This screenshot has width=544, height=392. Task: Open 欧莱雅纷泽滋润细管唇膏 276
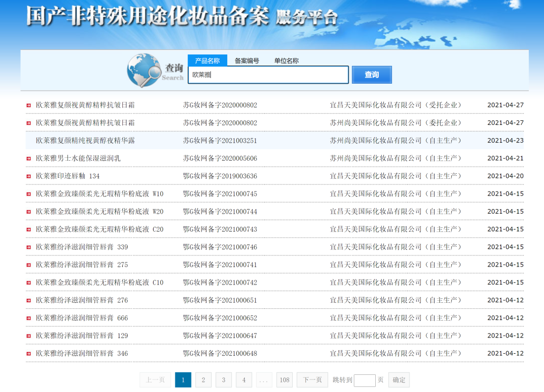82,300
